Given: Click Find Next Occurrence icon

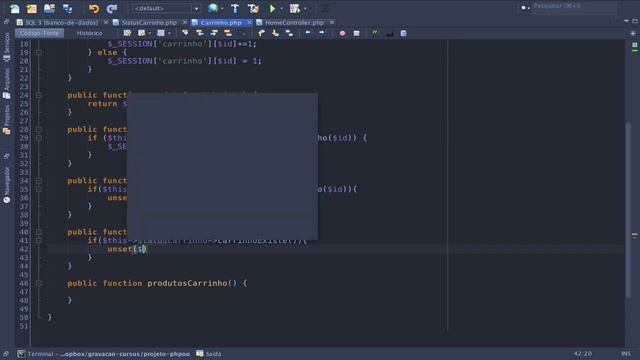Looking at the screenshot, I should [x=214, y=33].
